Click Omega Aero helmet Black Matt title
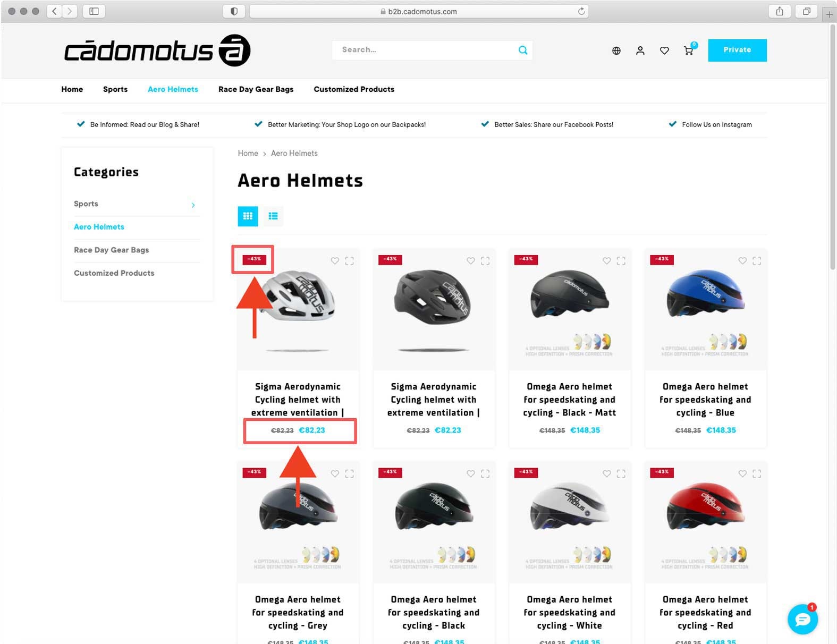 569,400
